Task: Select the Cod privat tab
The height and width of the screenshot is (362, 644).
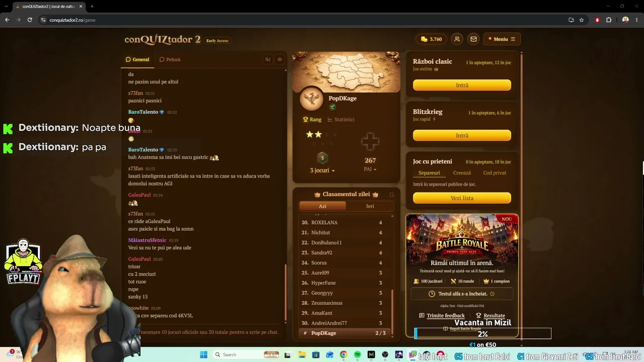Action: [495, 173]
